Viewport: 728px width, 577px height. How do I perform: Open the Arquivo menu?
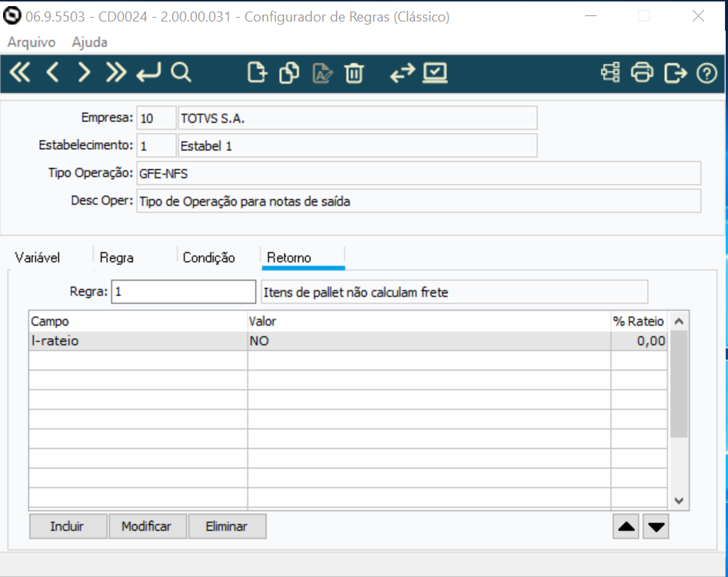(x=32, y=42)
